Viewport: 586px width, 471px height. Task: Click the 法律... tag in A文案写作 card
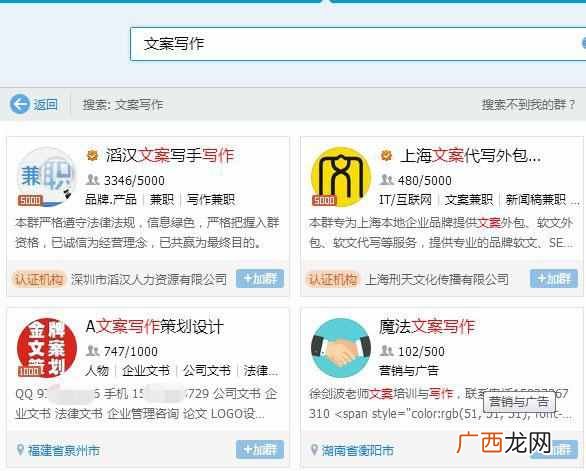tap(260, 370)
